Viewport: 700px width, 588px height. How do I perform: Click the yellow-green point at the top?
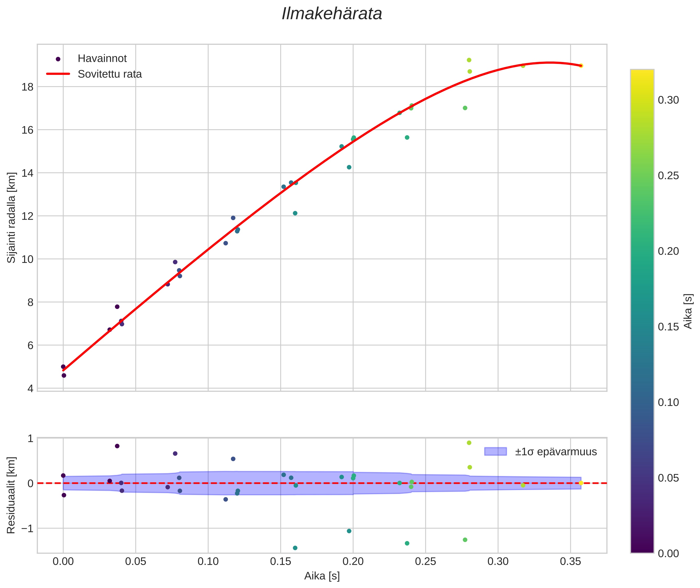pos(469,60)
